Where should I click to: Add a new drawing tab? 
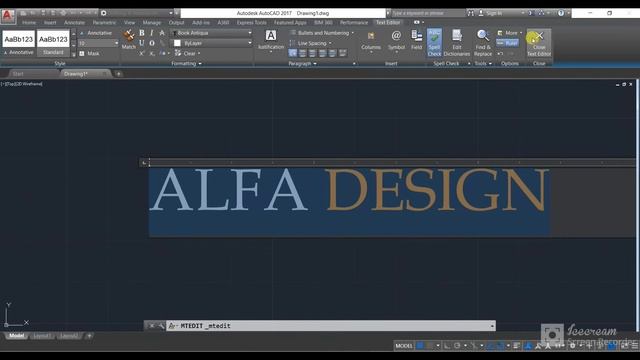click(x=118, y=74)
